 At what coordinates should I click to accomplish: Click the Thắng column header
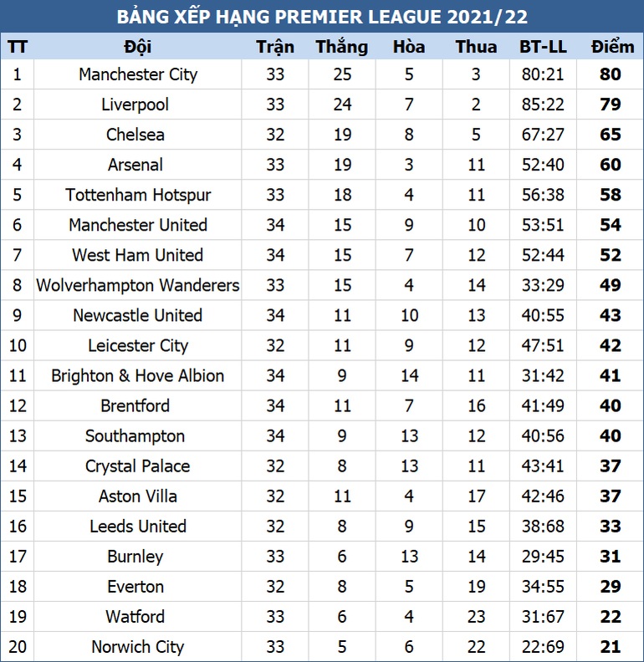342,47
